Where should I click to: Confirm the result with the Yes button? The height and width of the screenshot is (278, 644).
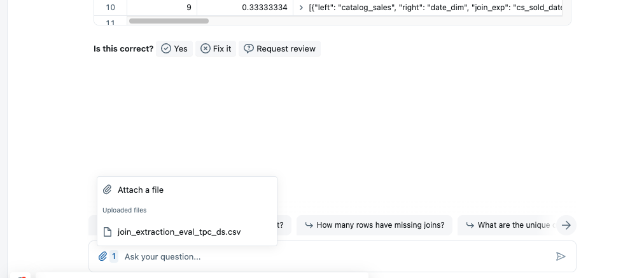(174, 49)
